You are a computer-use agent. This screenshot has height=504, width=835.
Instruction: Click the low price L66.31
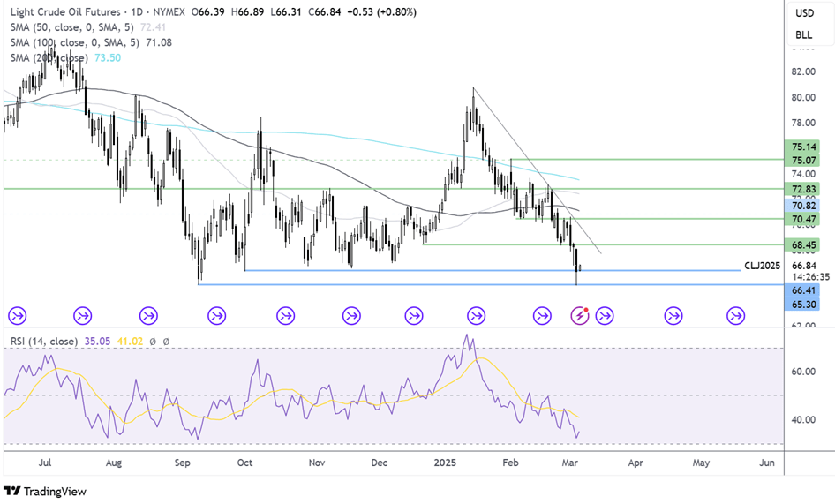287,11
